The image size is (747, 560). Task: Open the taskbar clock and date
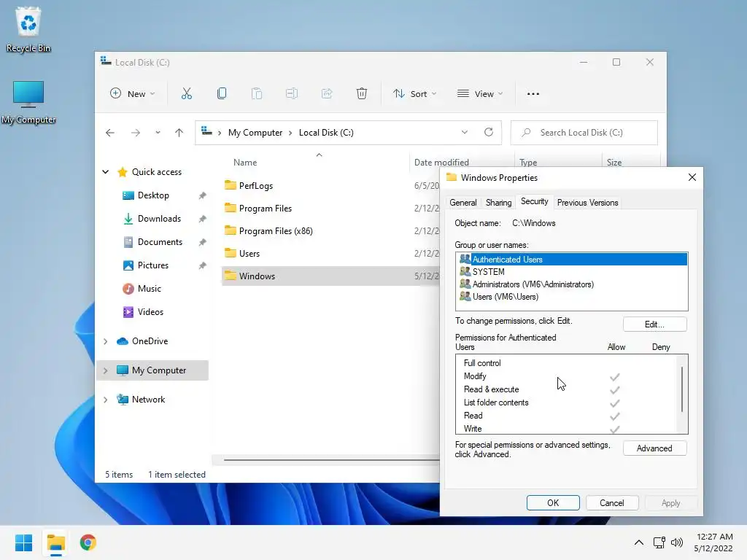pos(713,542)
